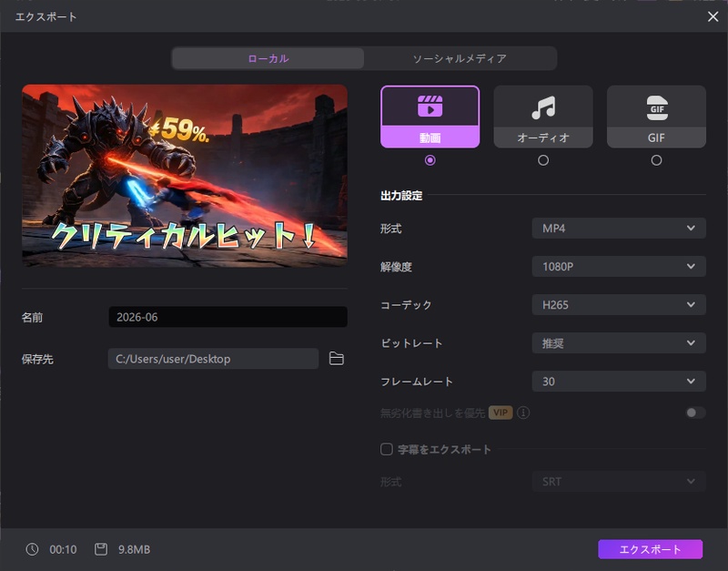Click the 無劣化書き出しを優先 label
The height and width of the screenshot is (571, 728).
[x=433, y=413]
